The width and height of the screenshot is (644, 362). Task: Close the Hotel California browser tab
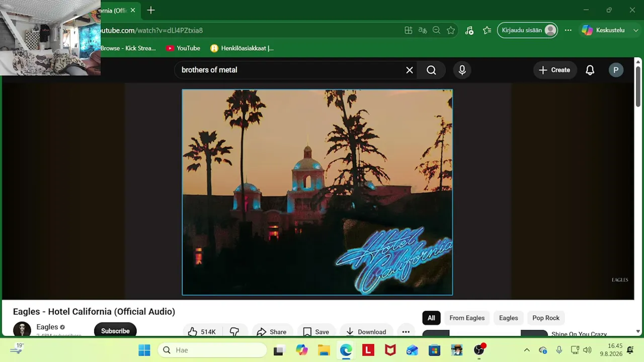coord(133,10)
